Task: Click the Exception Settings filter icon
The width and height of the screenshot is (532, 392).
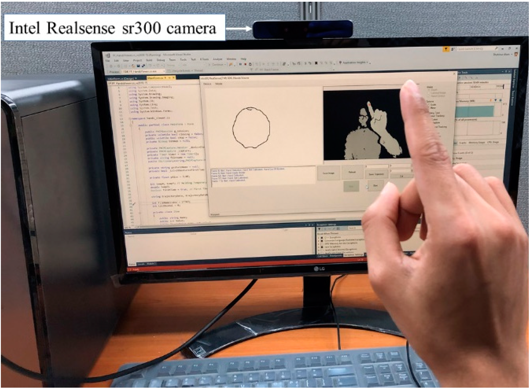Action: (x=319, y=229)
